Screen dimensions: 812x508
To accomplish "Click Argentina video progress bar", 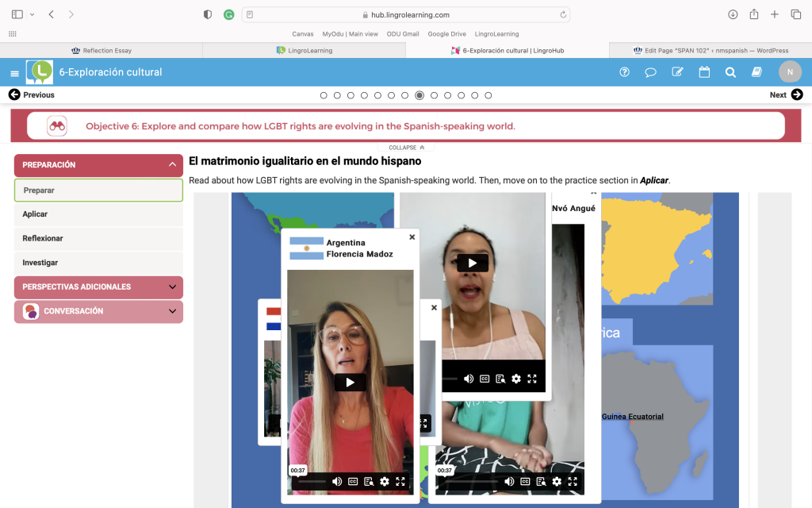I will 312,482.
